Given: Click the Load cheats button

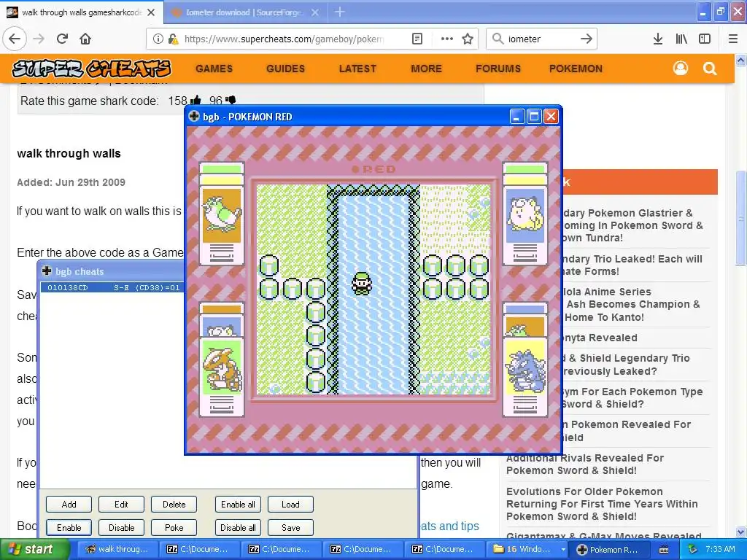Looking at the screenshot, I should 290,505.
